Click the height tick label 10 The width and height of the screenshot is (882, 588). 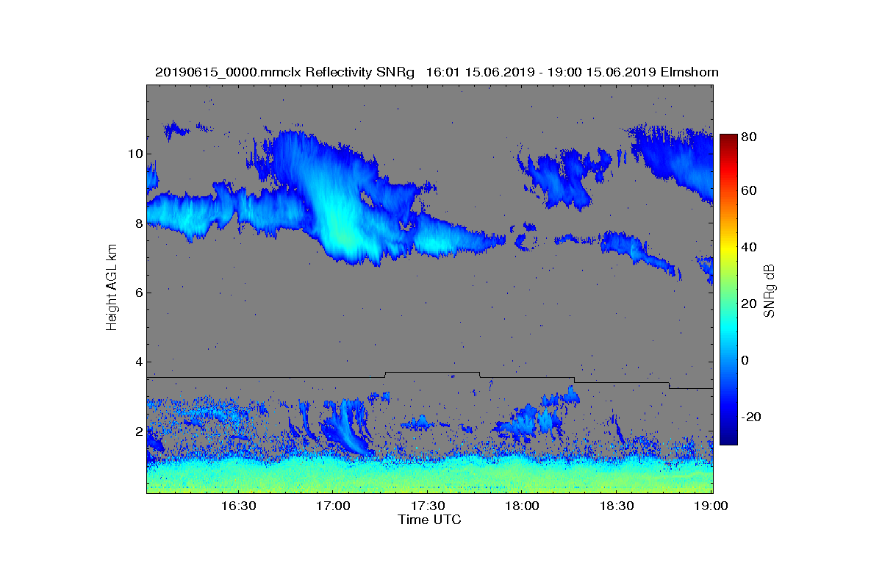(135, 154)
